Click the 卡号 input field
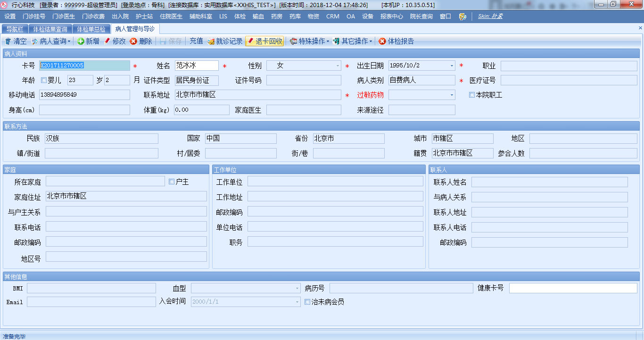This screenshot has width=644, height=340. point(84,66)
